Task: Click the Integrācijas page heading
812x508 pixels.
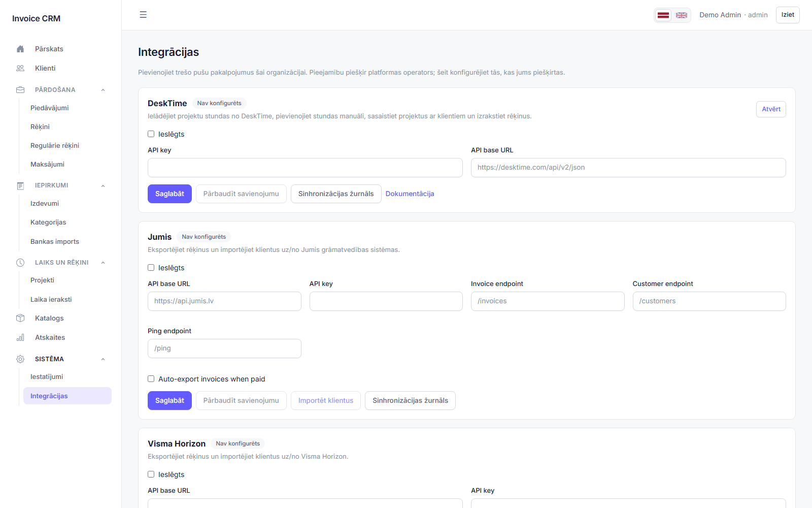Action: click(168, 52)
